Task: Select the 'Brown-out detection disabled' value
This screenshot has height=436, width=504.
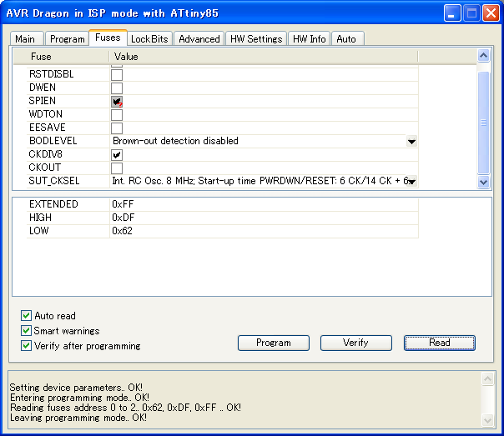Action: (175, 141)
